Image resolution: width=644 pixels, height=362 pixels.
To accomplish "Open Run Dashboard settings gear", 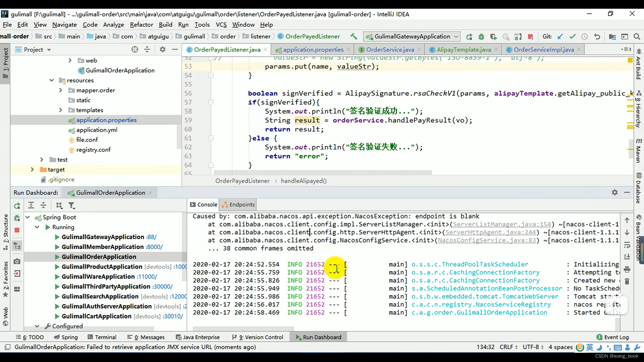I will 614,192.
